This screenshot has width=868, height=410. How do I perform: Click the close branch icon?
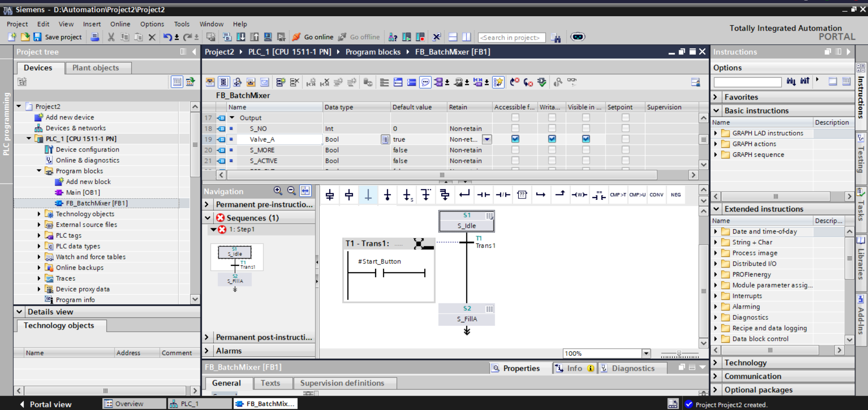[464, 195]
